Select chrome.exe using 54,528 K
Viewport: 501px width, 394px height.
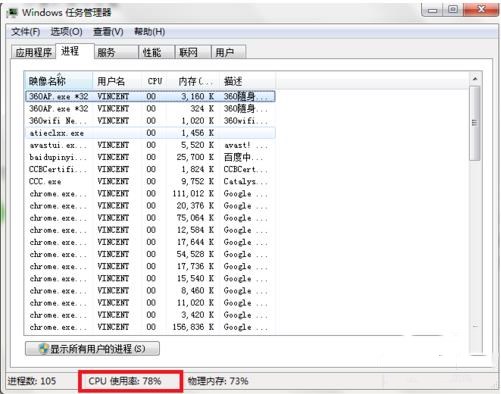click(x=150, y=254)
